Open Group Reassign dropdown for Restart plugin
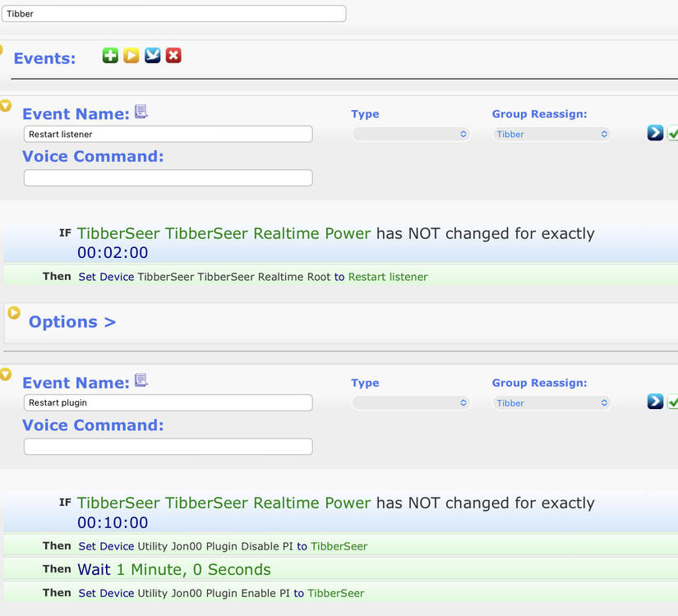Screen dimensions: 678x616 point(551,403)
